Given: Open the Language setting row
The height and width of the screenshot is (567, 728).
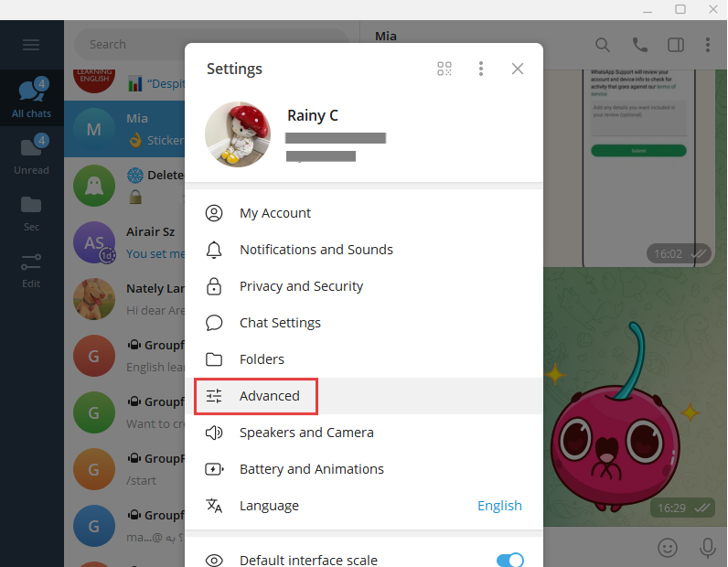Looking at the screenshot, I should point(364,506).
